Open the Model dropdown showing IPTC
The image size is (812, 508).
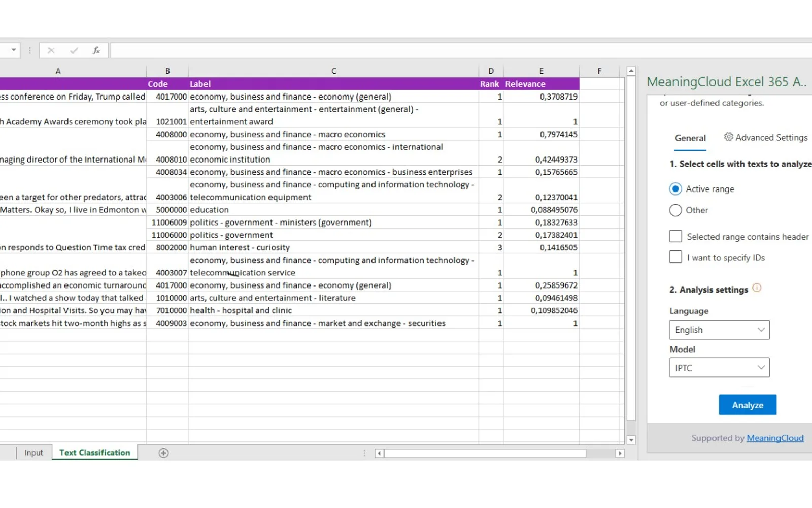point(719,368)
